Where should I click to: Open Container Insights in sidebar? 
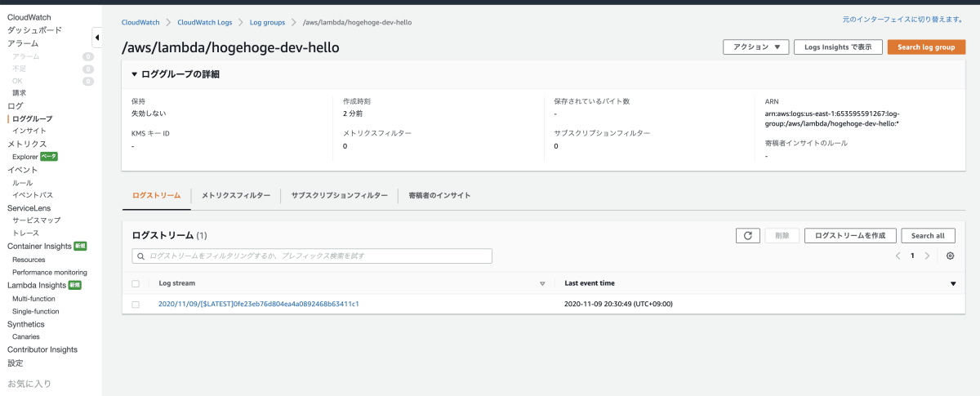(38, 246)
